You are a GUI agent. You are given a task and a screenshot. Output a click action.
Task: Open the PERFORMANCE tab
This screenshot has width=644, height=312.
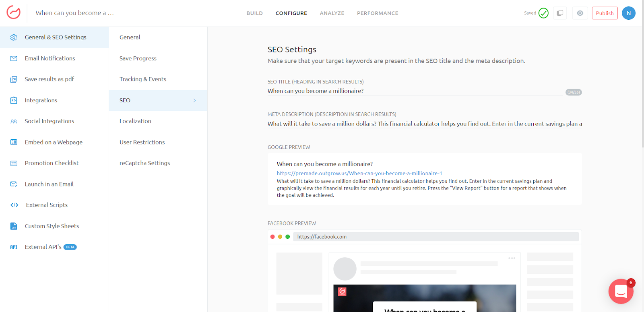377,13
